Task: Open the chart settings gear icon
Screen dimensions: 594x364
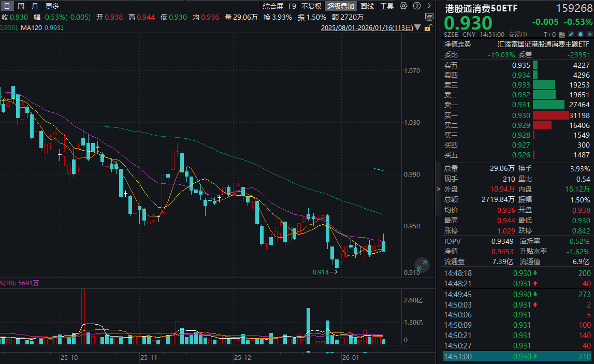Action: pyautogui.click(x=404, y=6)
